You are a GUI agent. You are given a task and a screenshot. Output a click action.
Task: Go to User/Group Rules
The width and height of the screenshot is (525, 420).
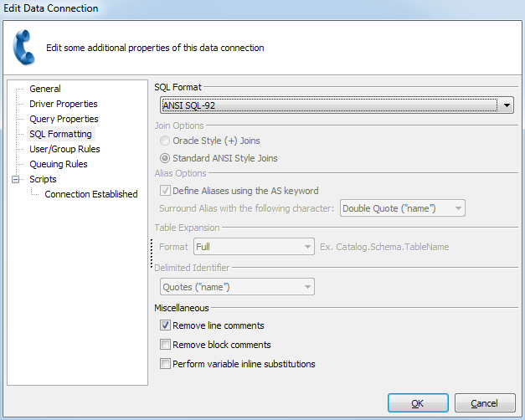pos(64,149)
